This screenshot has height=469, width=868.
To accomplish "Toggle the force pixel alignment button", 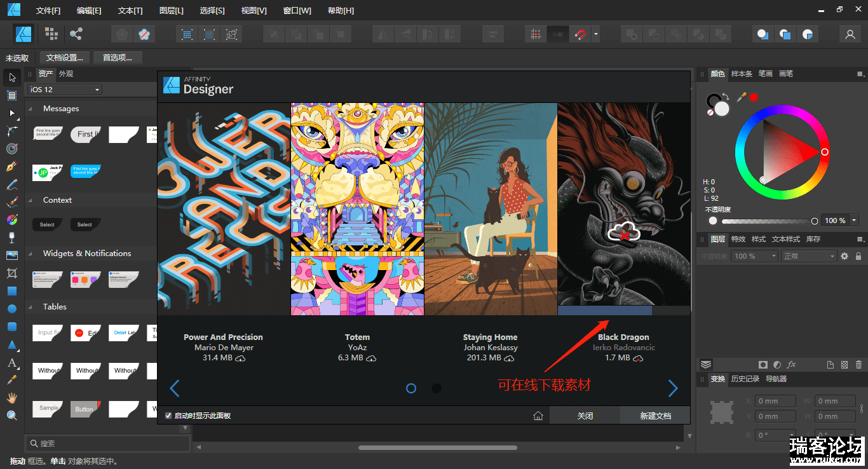I will coord(537,34).
